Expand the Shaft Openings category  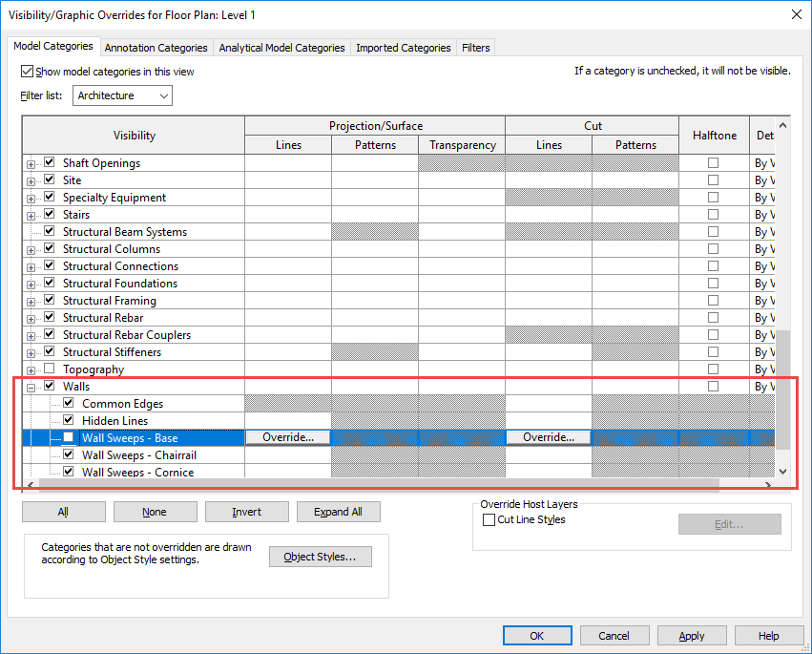pos(31,164)
